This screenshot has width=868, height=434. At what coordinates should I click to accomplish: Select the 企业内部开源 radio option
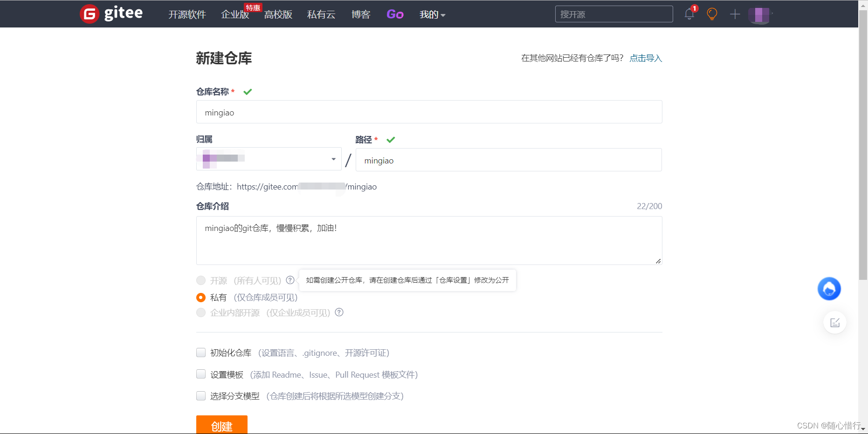click(x=201, y=312)
